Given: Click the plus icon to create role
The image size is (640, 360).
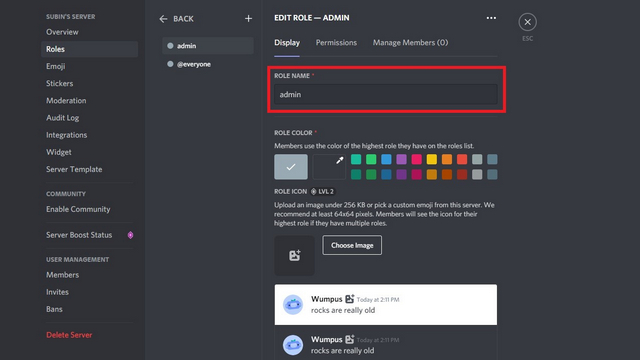Looking at the screenshot, I should (248, 18).
